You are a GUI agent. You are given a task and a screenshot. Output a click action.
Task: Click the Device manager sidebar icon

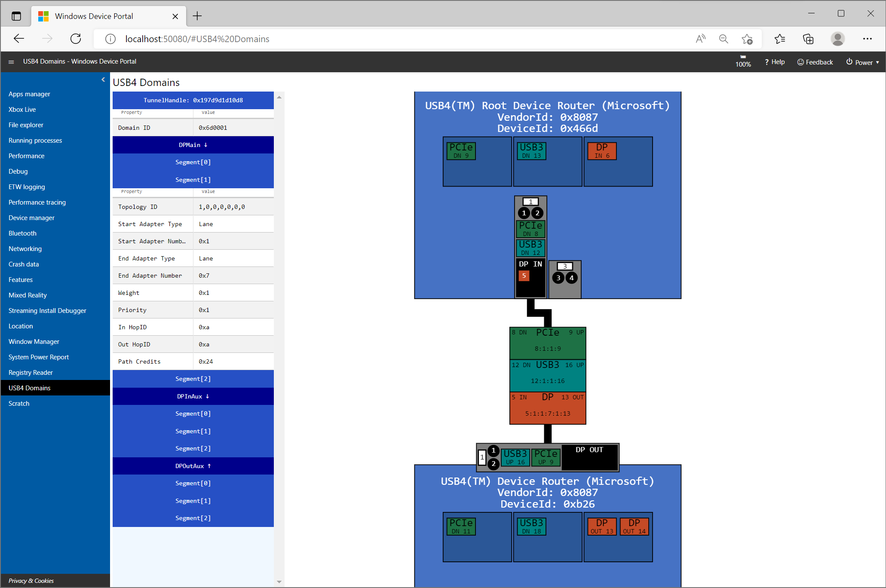click(31, 217)
